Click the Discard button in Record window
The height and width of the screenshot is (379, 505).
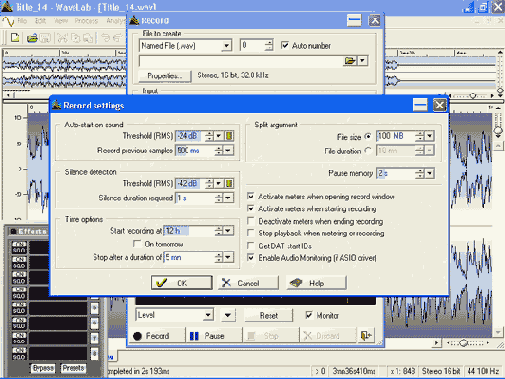coord(328,336)
